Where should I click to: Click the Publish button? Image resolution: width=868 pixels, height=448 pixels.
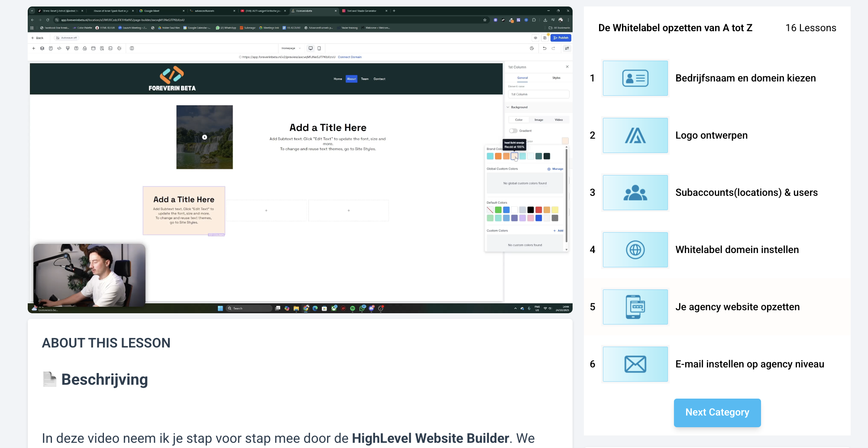click(x=561, y=38)
